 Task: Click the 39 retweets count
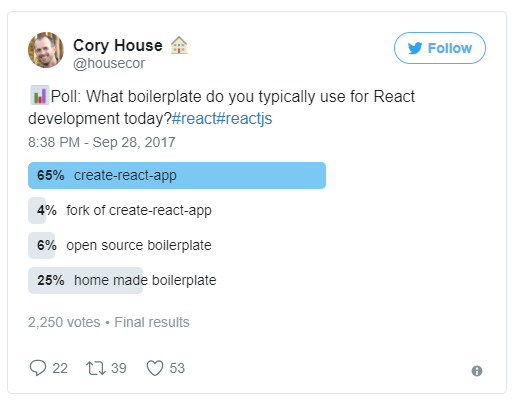tap(119, 368)
